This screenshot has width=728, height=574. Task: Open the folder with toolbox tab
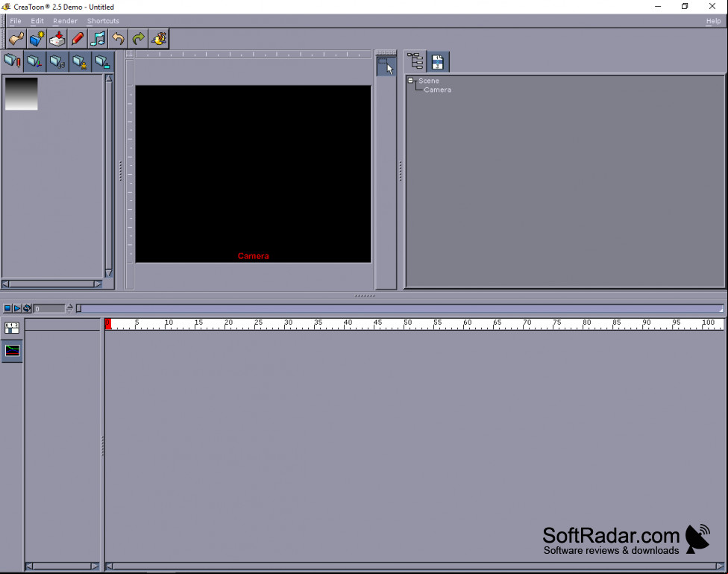point(103,61)
